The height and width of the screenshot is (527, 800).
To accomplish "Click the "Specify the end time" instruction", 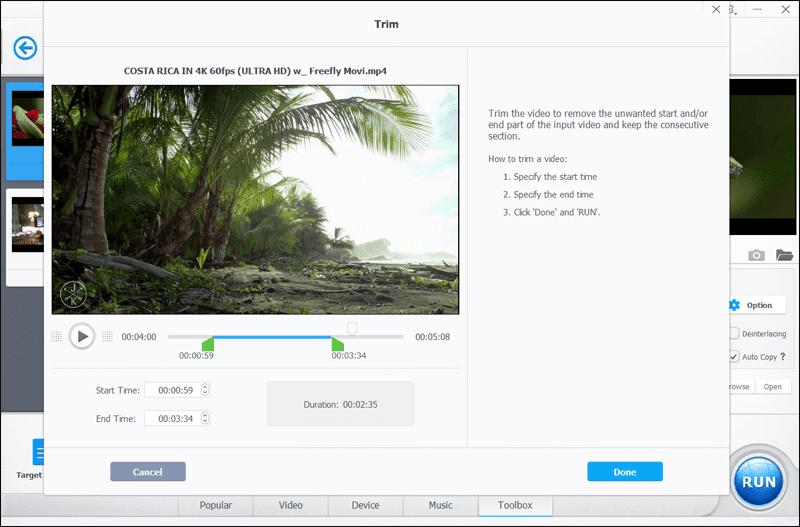I will click(x=554, y=194).
